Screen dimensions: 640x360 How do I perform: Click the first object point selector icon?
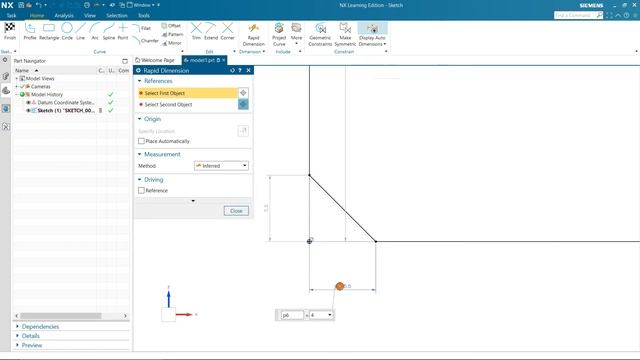coord(243,93)
